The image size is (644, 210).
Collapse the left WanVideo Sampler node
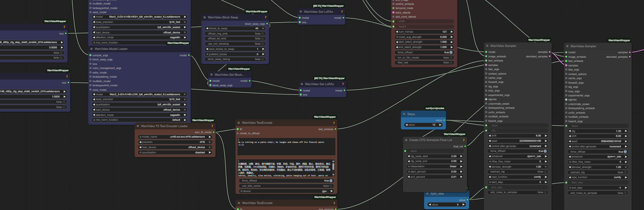[x=487, y=46]
